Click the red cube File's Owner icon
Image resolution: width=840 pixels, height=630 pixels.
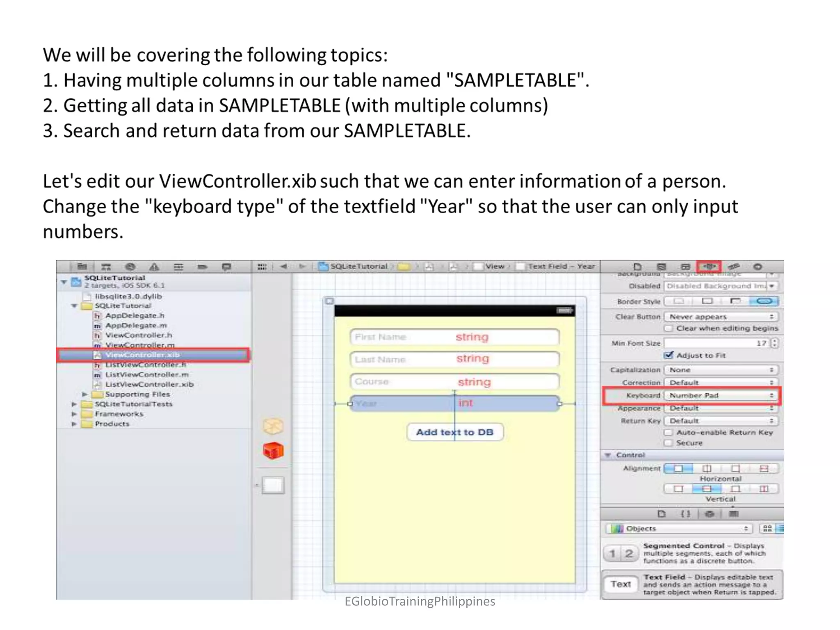[x=273, y=451]
